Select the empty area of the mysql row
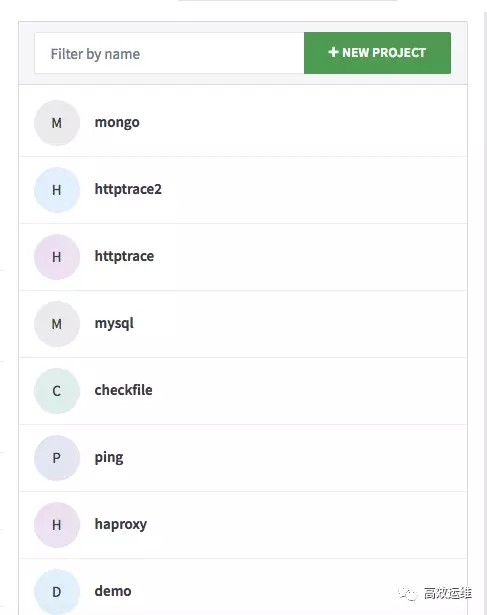Screen dimensions: 487x615 coord(298,324)
